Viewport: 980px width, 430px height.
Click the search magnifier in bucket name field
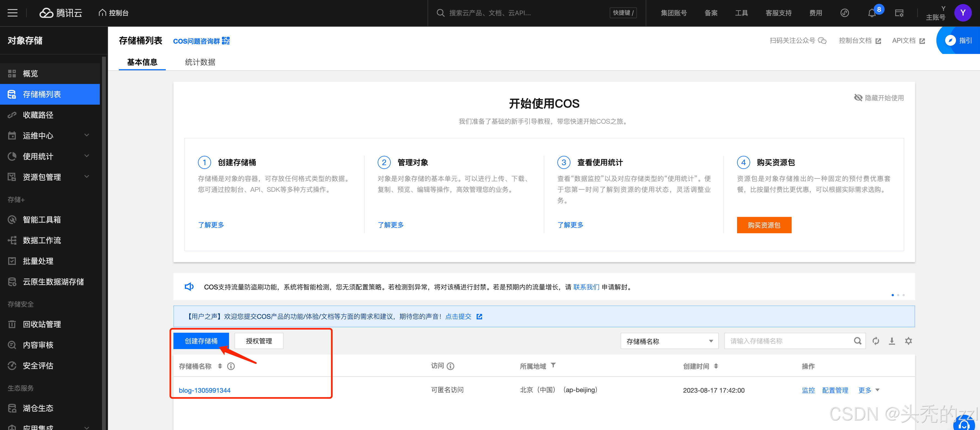point(858,341)
